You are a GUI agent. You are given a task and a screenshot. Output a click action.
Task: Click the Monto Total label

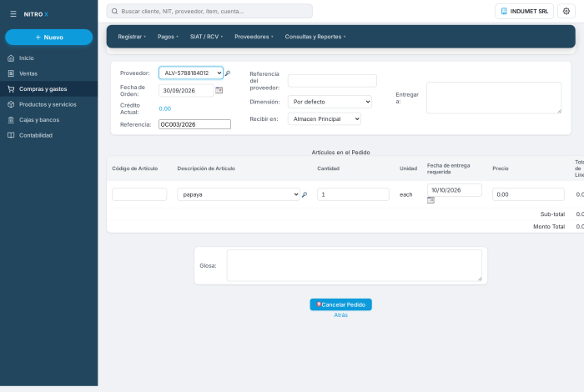549,226
